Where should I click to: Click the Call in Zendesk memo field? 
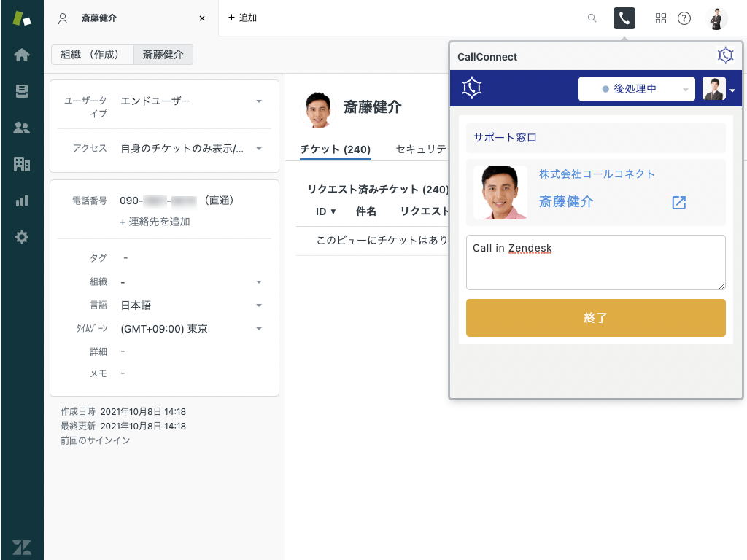coord(595,262)
